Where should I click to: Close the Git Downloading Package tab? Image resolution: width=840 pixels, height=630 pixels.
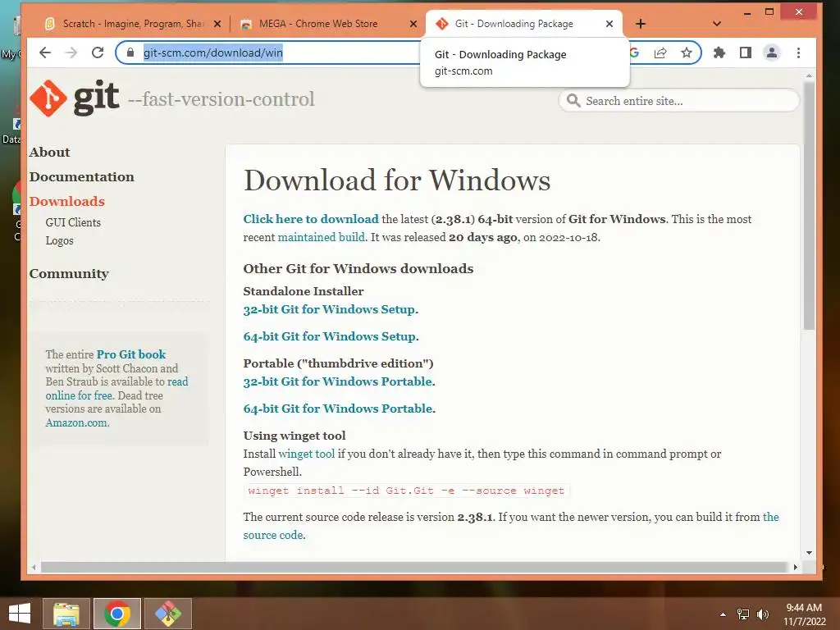[609, 24]
